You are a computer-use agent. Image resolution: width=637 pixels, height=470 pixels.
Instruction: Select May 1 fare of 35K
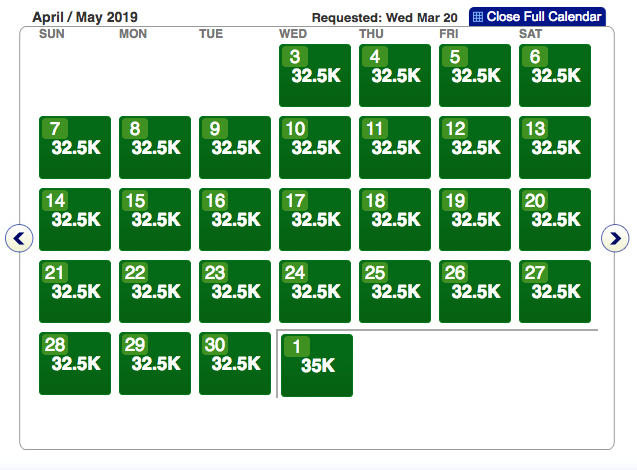317,365
